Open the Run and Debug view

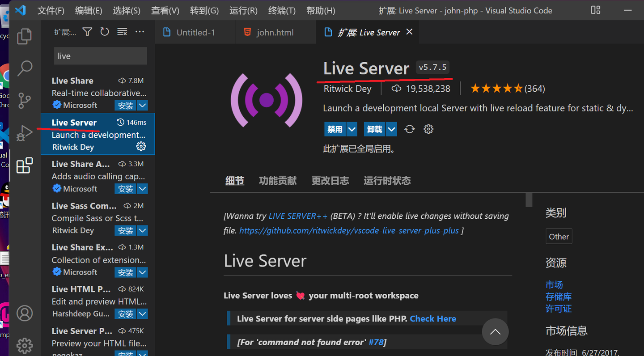24,133
